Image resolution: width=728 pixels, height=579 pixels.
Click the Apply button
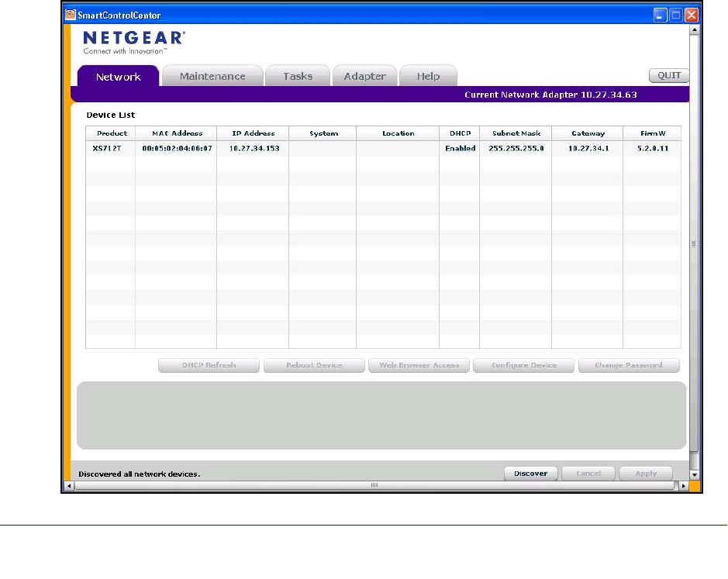coord(646,473)
